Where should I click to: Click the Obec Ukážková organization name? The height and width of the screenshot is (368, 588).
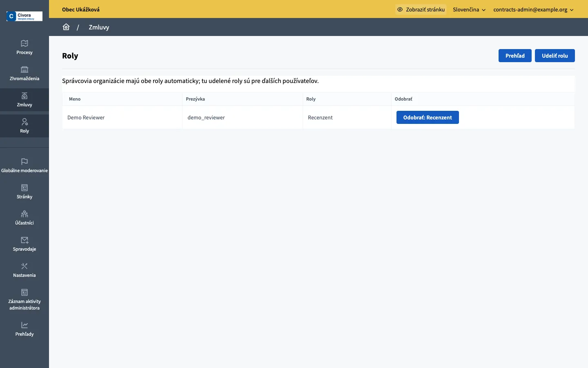click(x=81, y=9)
